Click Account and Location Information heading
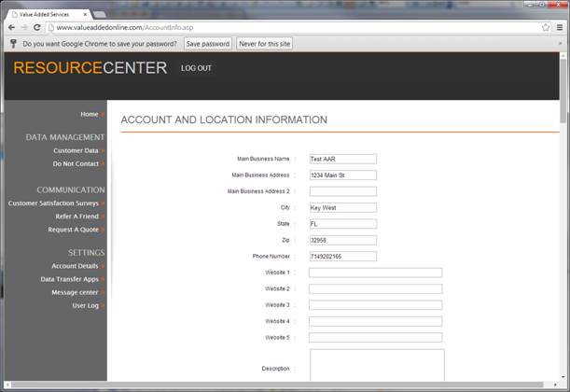 pos(224,119)
